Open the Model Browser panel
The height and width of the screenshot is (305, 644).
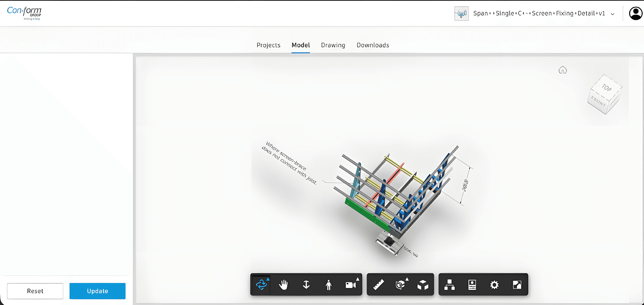click(450, 285)
